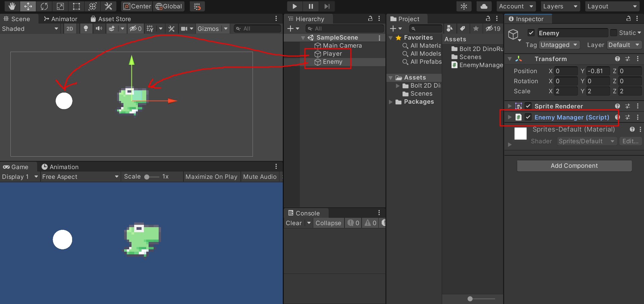Open cloud services icon
This screenshot has width=644, height=304.
coord(484,6)
